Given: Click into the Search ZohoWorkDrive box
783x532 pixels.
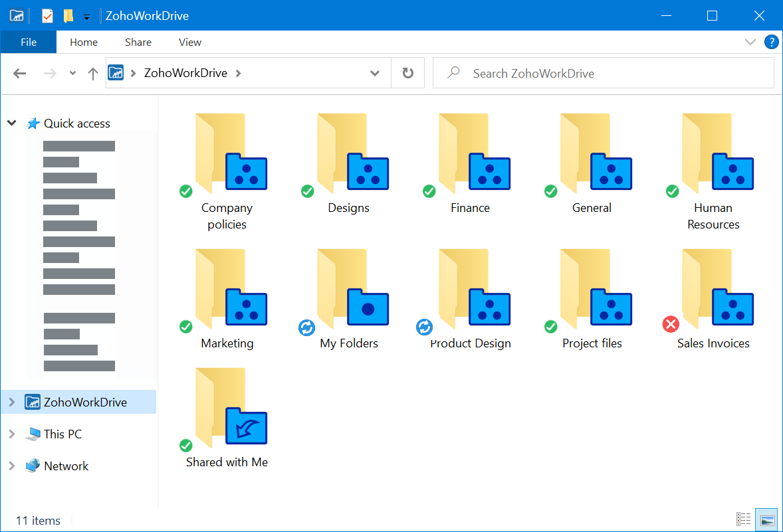Looking at the screenshot, I should (604, 73).
